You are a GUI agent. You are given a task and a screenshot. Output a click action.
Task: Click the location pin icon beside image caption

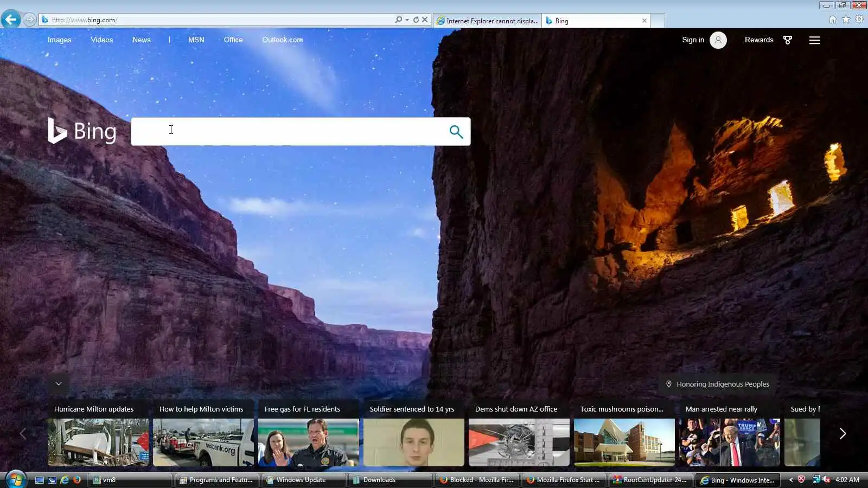click(x=669, y=384)
